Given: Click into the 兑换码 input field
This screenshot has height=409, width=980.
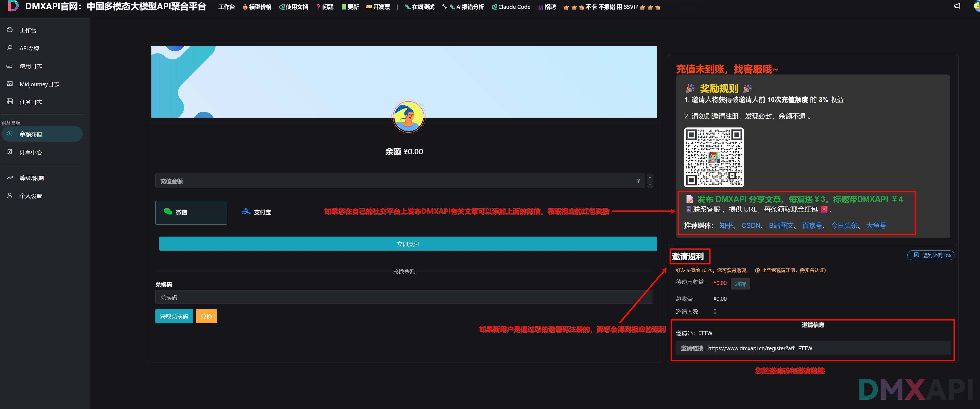Looking at the screenshot, I should pyautogui.click(x=404, y=297).
